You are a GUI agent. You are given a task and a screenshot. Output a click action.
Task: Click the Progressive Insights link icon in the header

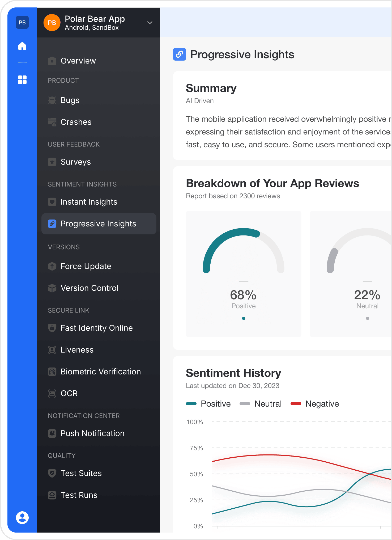[x=180, y=54]
